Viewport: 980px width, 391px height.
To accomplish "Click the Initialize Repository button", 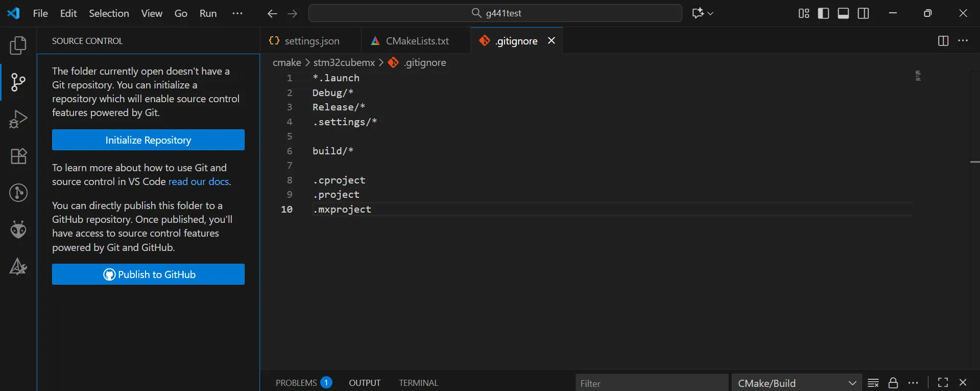I will (148, 140).
